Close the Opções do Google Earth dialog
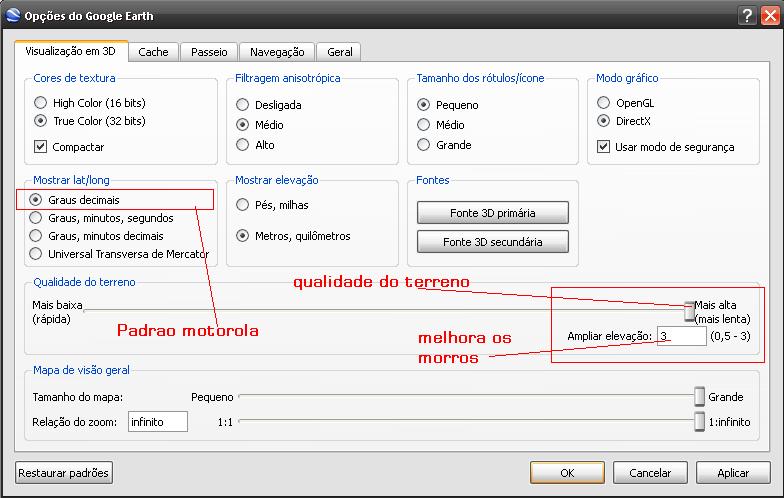784x498 pixels. click(x=770, y=16)
